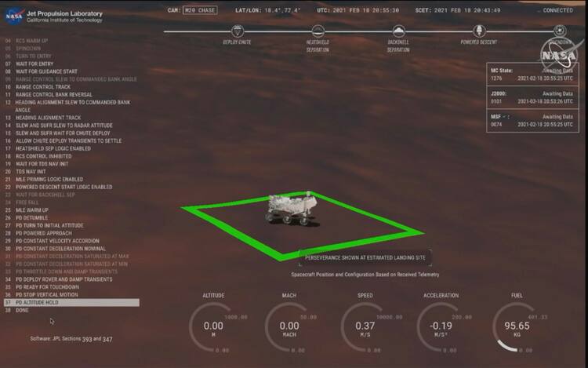
Task: Click the UTC time readout
Action: 358,10
